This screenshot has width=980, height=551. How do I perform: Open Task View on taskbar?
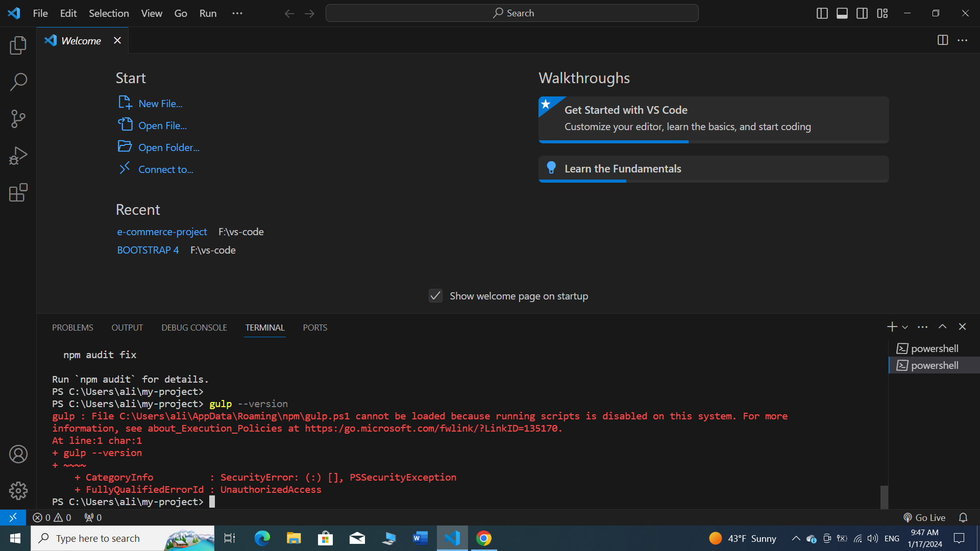click(230, 538)
